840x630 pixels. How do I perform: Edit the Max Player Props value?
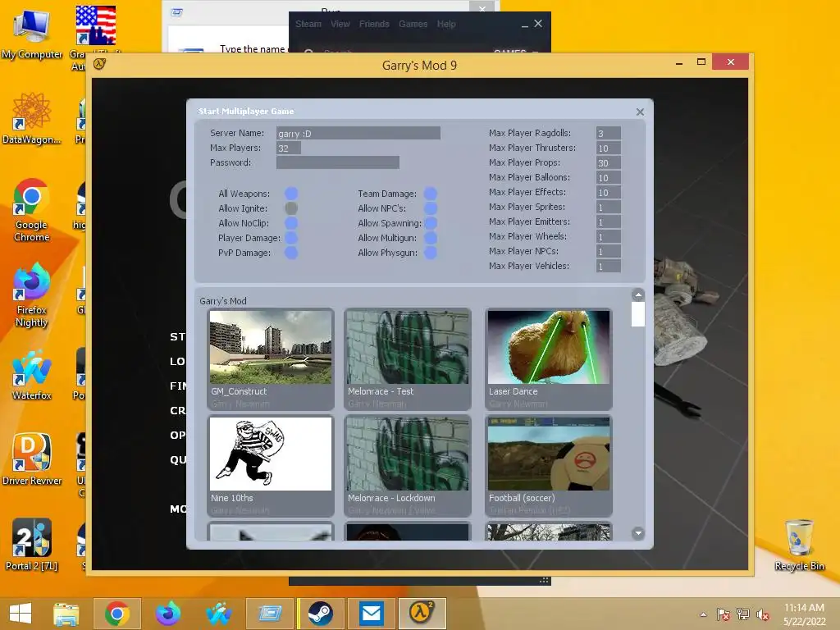(x=608, y=162)
